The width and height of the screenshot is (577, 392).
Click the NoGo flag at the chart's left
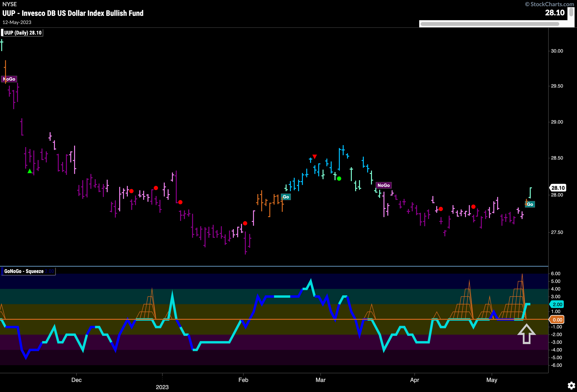9,79
